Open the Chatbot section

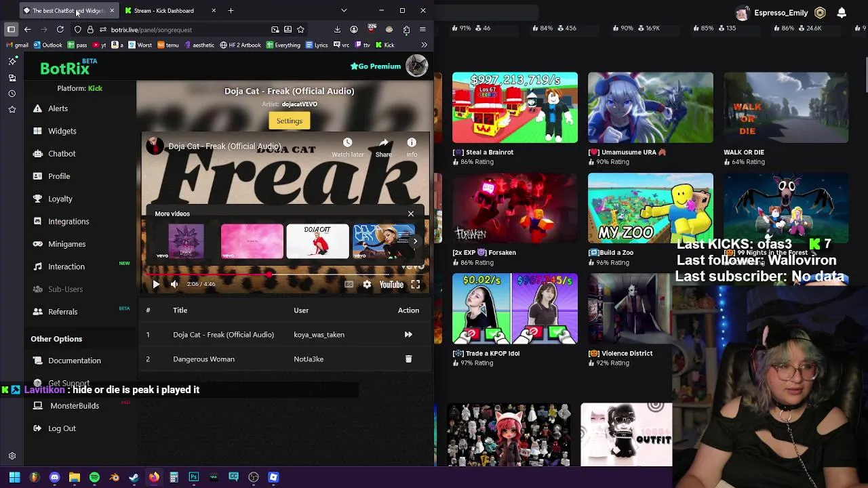coord(62,154)
